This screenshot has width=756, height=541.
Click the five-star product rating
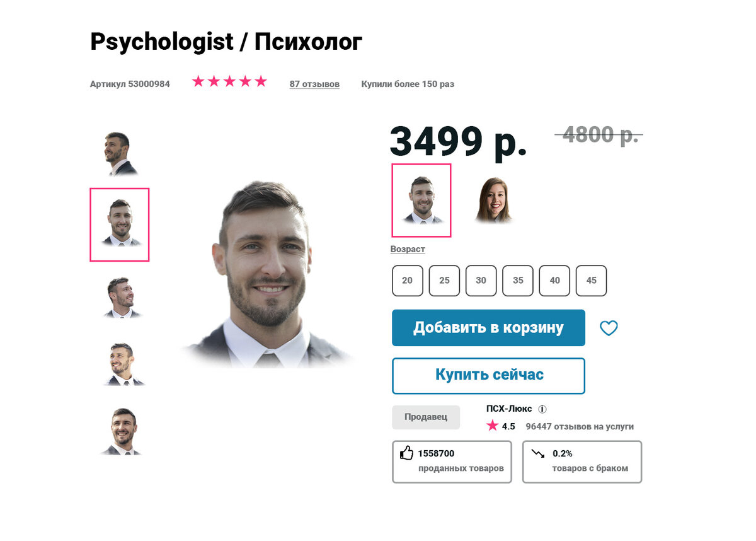coord(230,81)
